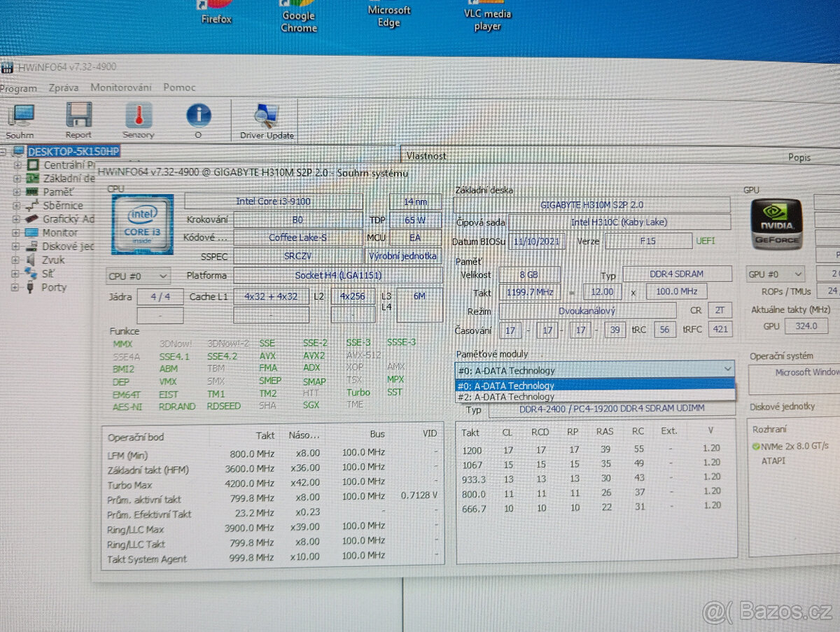Expand the Centrální P… tree node
Viewport: 840px width, 632px height.
click(x=17, y=166)
